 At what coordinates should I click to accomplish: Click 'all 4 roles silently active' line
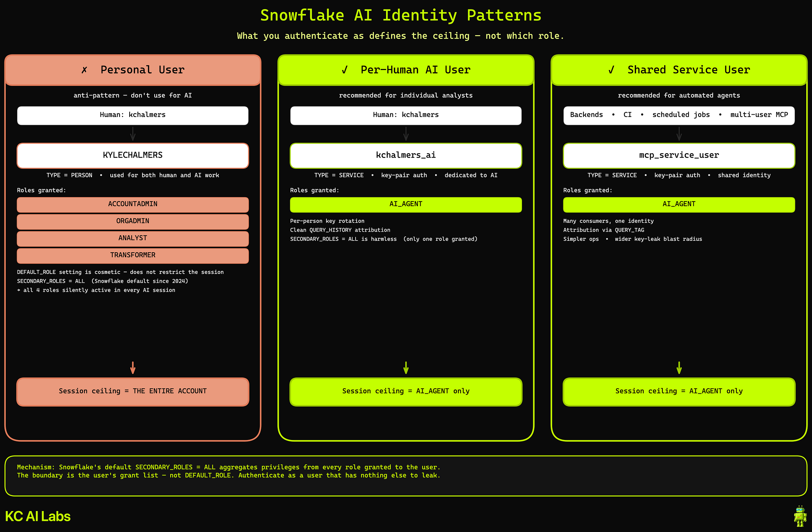pyautogui.click(x=96, y=290)
